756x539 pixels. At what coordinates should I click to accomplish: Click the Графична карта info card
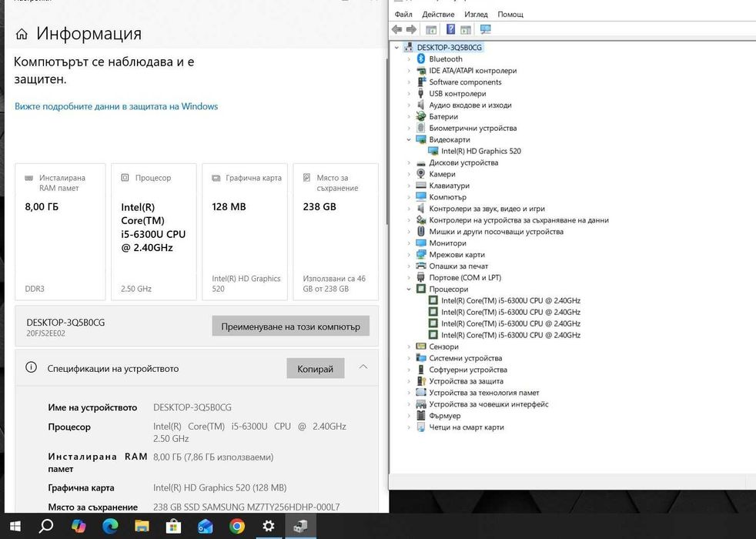pyautogui.click(x=245, y=232)
